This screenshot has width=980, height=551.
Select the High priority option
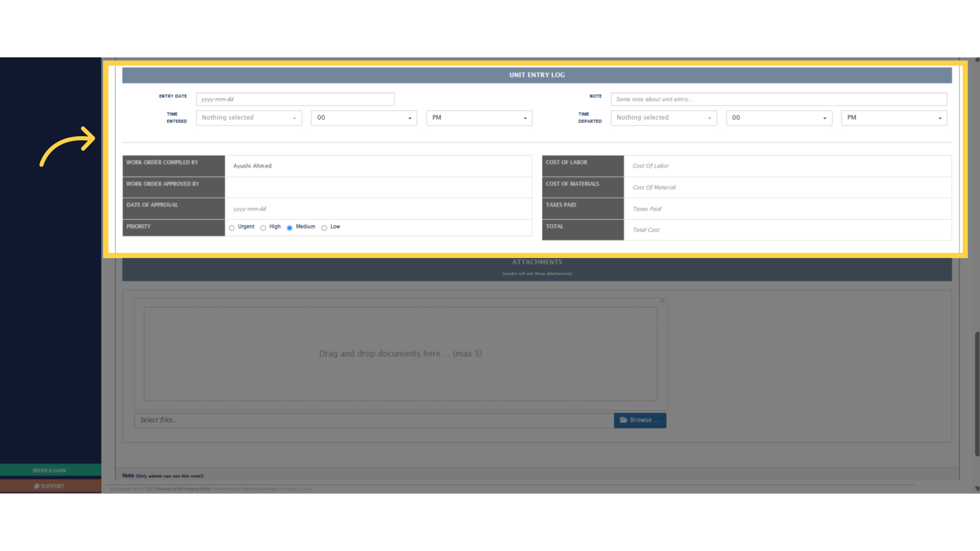(263, 228)
